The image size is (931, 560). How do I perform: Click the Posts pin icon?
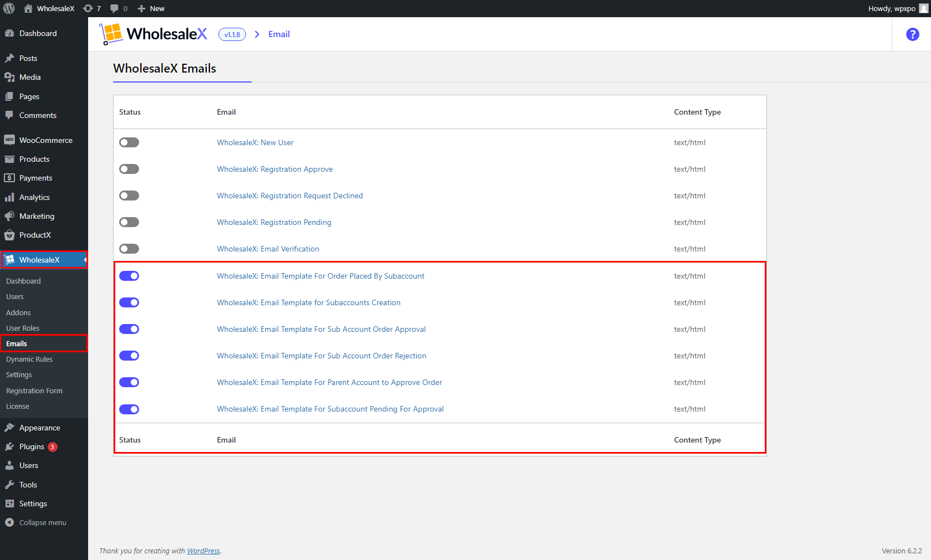[x=9, y=58]
